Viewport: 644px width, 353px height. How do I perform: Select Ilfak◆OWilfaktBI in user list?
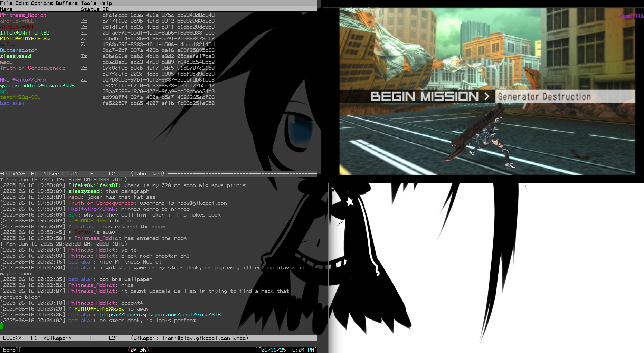pyautogui.click(x=25, y=33)
